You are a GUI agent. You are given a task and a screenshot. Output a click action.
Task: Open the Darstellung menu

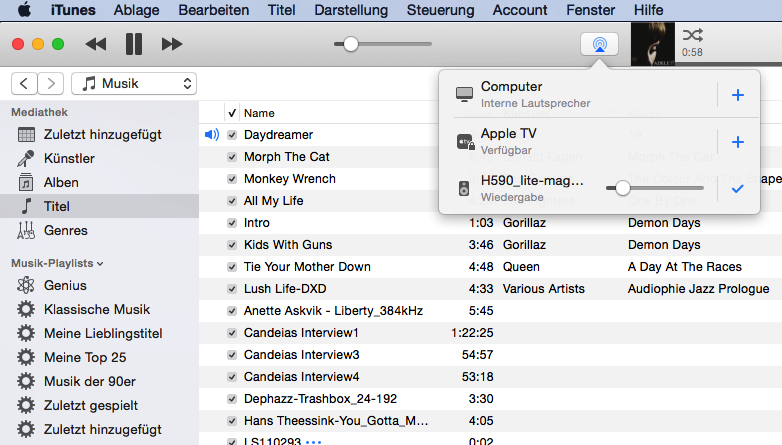[351, 10]
